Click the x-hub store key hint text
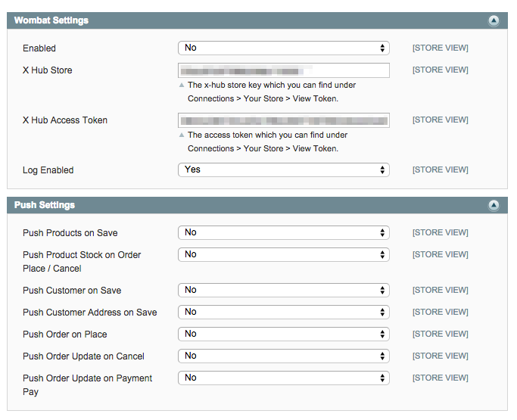The width and height of the screenshot is (517, 420). [272, 92]
